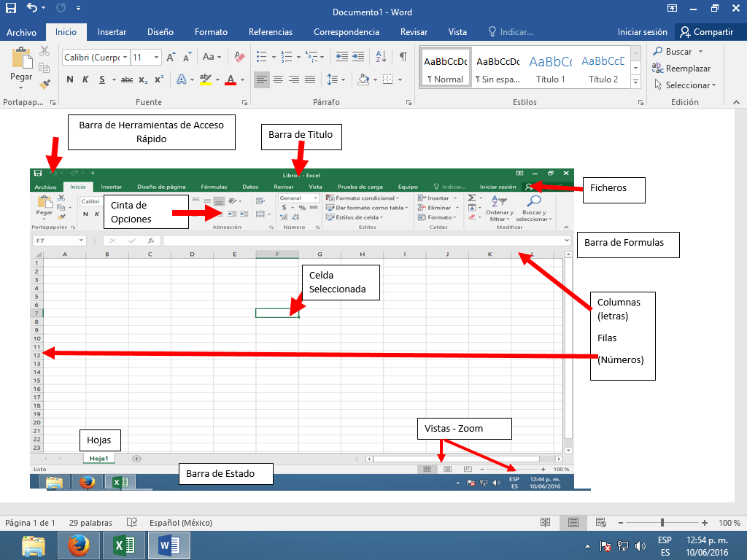Open the Revisar ribbon tab
The width and height of the screenshot is (747, 560).
coord(413,32)
